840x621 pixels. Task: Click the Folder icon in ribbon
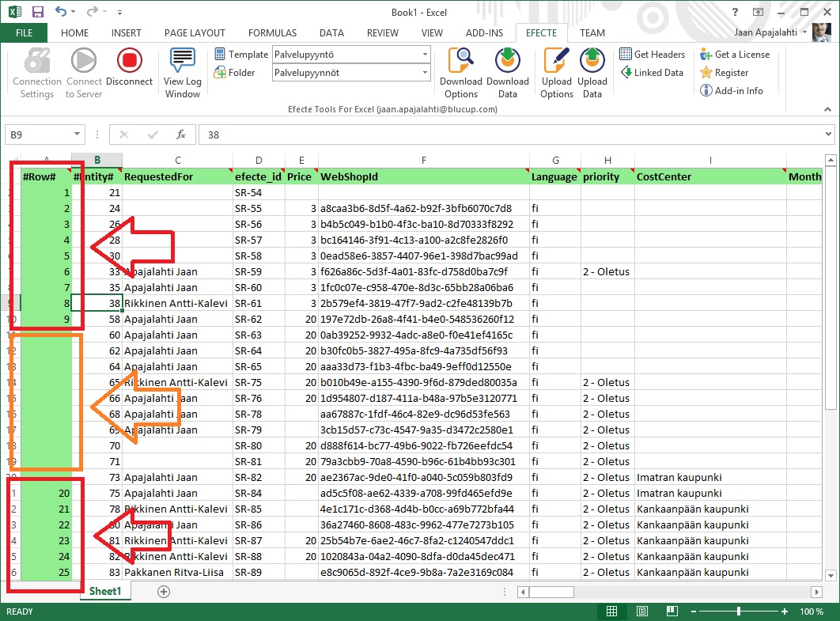(x=220, y=72)
